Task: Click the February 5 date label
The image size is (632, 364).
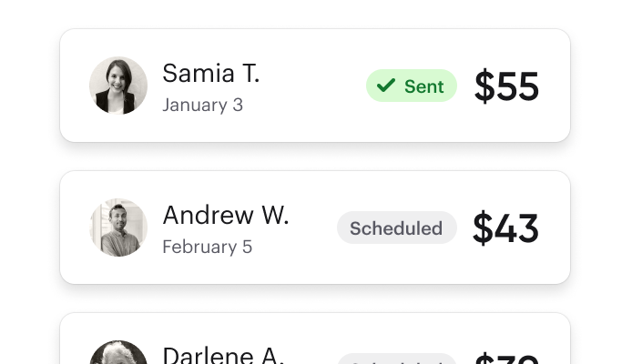Action: click(x=207, y=247)
